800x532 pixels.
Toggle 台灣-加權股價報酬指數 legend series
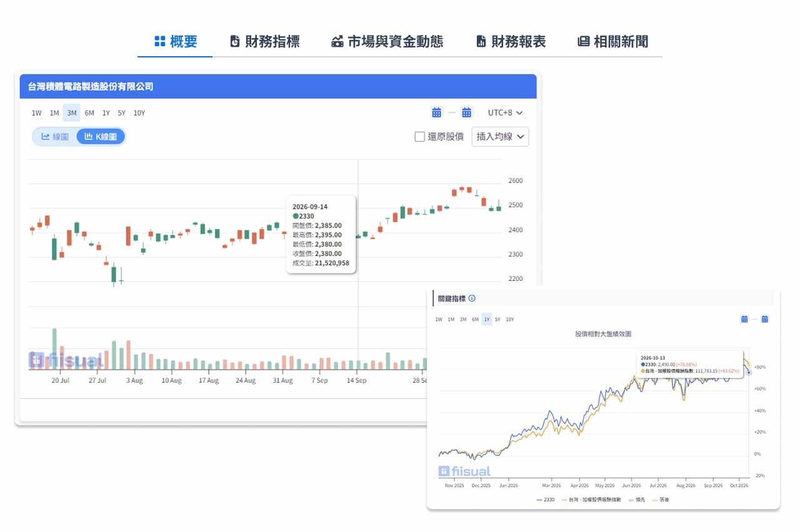coord(592,500)
